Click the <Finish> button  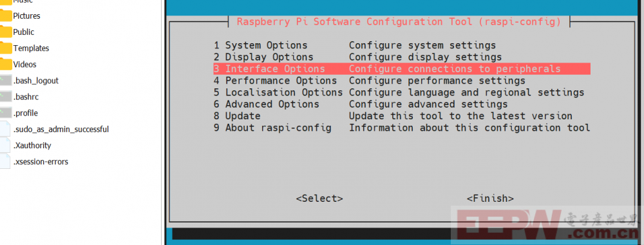[490, 199]
